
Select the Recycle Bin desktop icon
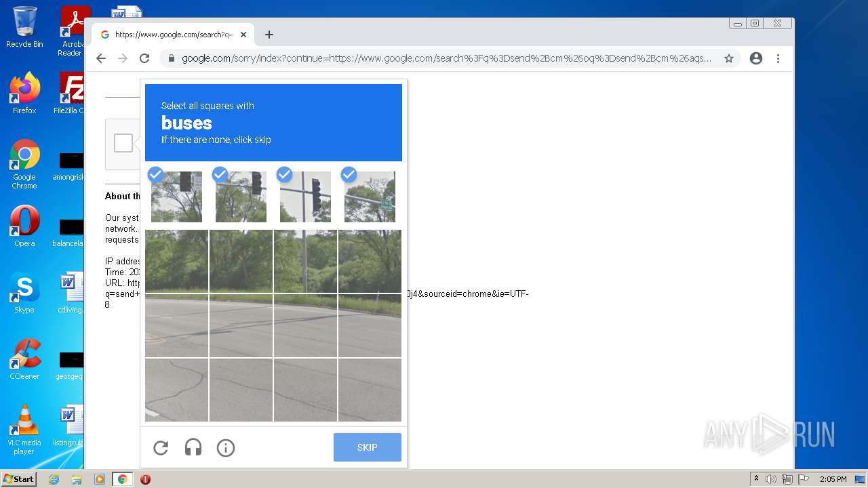[24, 28]
